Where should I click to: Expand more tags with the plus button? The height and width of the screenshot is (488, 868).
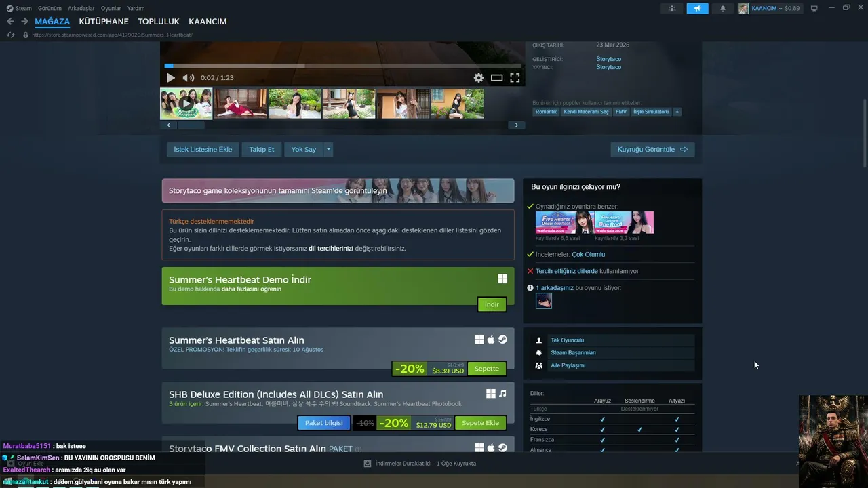click(677, 112)
